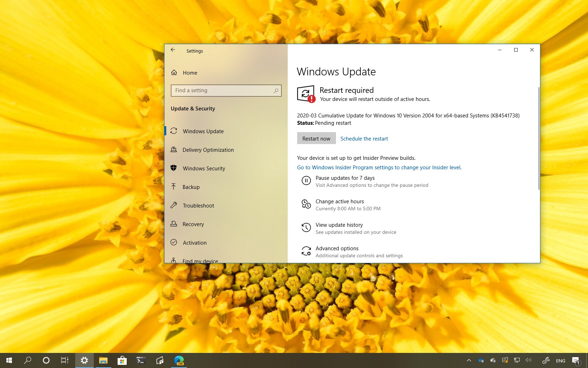
Task: Open the Schedule the restart link
Action: (x=364, y=139)
